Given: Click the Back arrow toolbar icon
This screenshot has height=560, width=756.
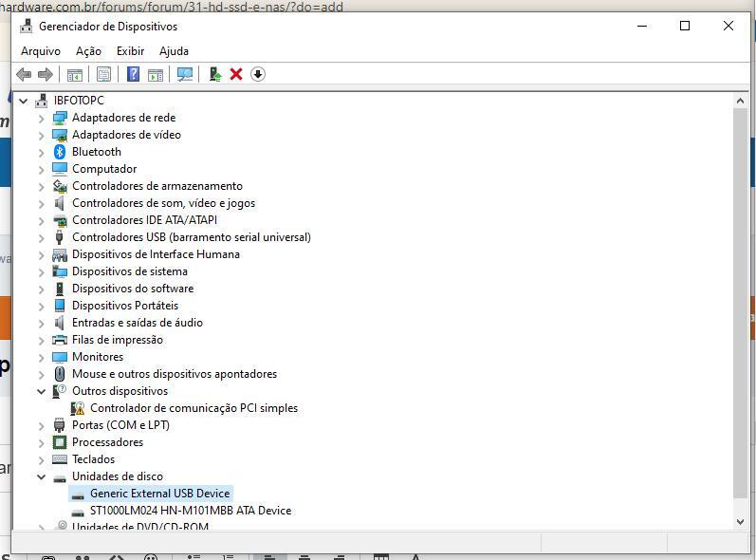Looking at the screenshot, I should 24,74.
